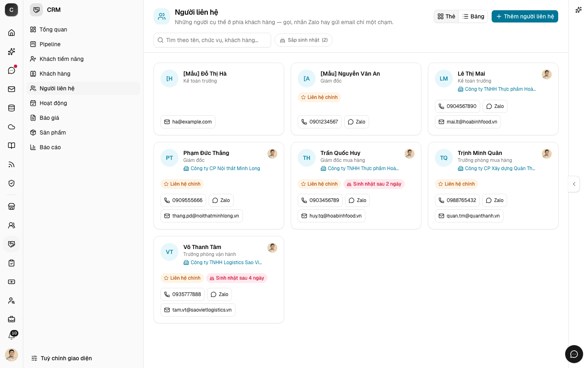The width and height of the screenshot is (588, 368).
Task: Open the mail icon in left rail
Action: point(11,89)
